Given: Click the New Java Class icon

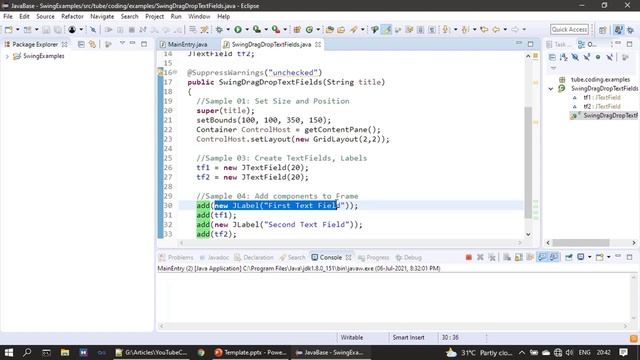Looking at the screenshot, I should (x=309, y=29).
